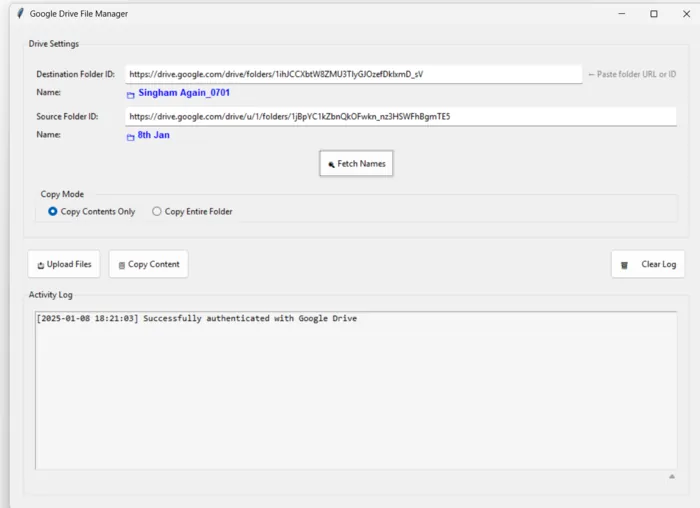Image resolution: width=700 pixels, height=508 pixels.
Task: Click the resize grip triangle below the log
Action: point(672,477)
